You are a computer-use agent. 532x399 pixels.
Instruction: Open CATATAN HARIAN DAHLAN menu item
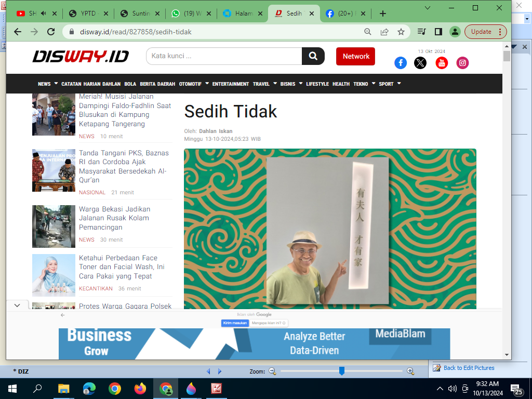(x=91, y=84)
